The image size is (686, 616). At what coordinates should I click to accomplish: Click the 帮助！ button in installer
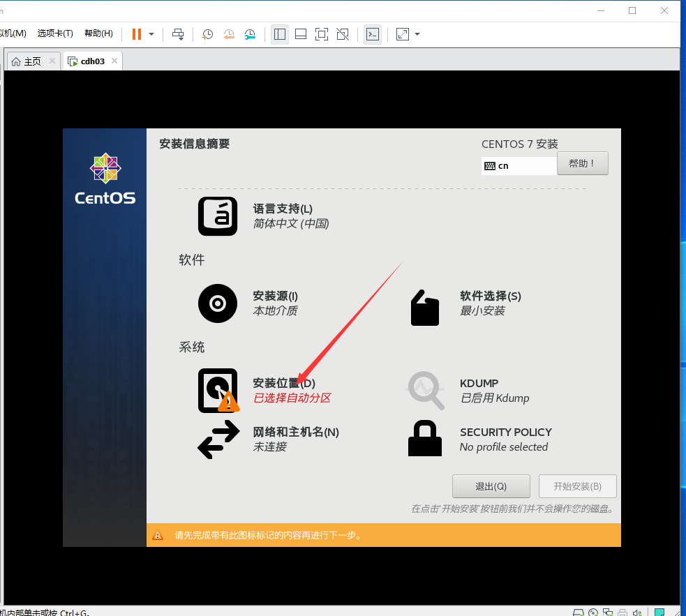[x=582, y=164]
